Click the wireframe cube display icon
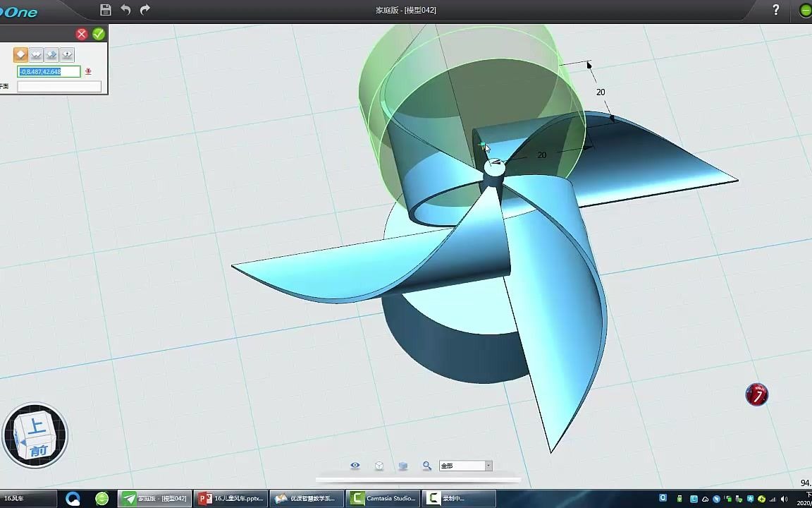Image resolution: width=812 pixels, height=508 pixels. 379,466
